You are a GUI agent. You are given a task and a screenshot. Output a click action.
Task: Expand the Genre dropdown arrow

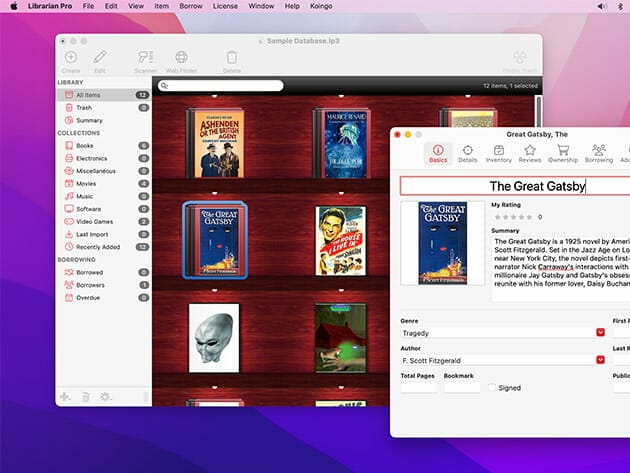tap(600, 332)
